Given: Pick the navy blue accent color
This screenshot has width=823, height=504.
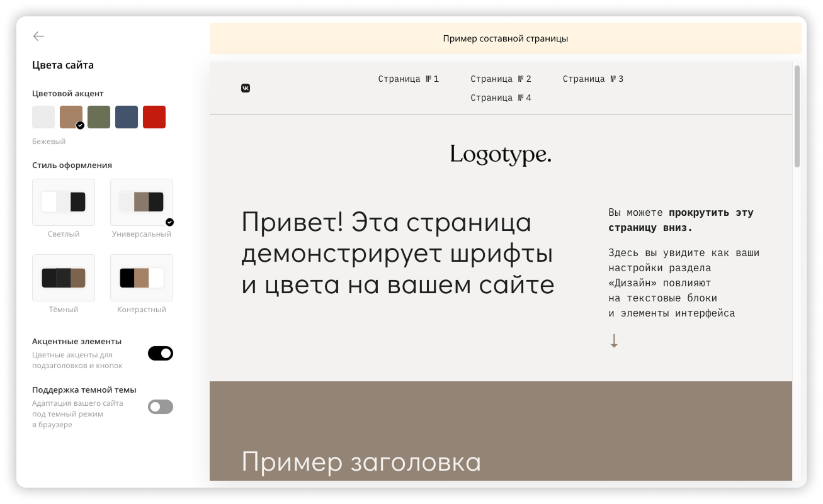Looking at the screenshot, I should [127, 117].
